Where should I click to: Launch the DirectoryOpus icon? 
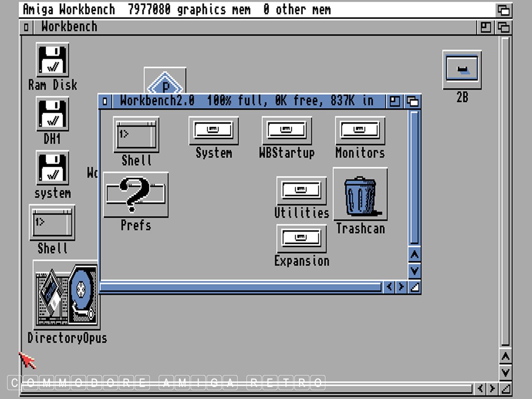66,295
